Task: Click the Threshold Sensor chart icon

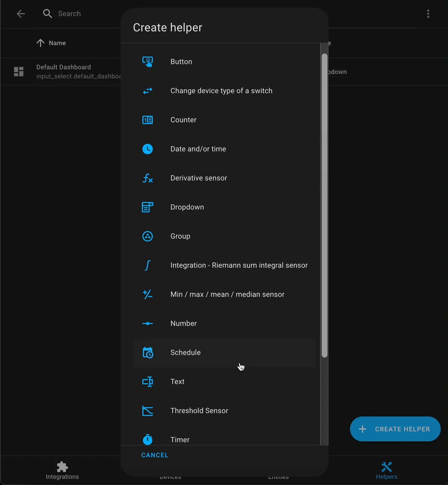Action: [147, 411]
